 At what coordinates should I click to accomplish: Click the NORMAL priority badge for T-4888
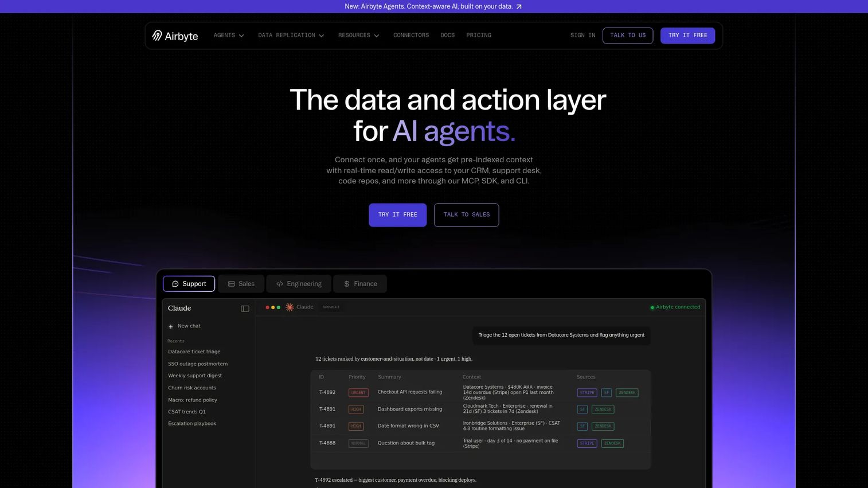point(358,443)
